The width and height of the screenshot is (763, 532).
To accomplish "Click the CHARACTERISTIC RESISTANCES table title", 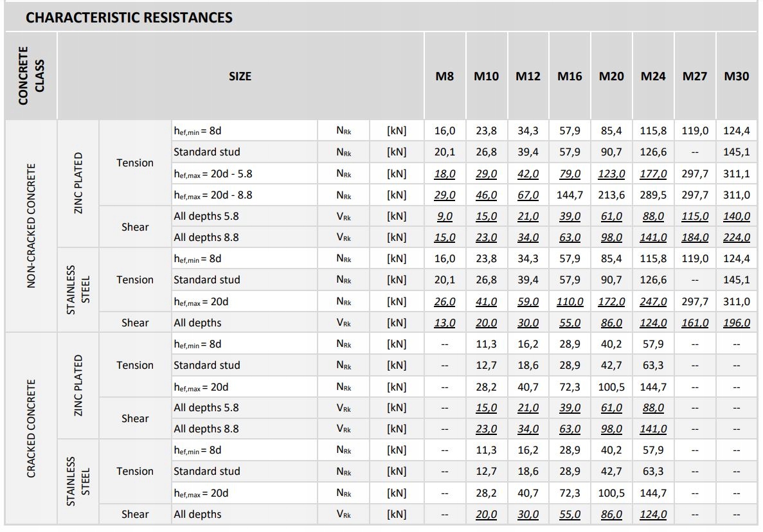I will click(x=129, y=17).
